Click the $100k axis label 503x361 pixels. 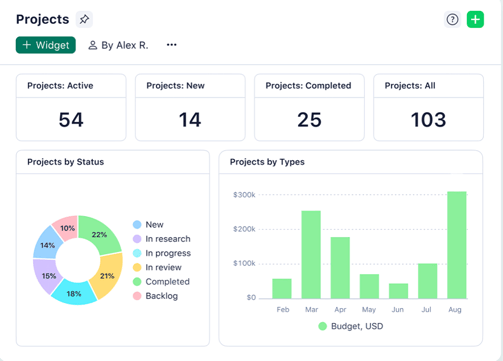click(244, 263)
